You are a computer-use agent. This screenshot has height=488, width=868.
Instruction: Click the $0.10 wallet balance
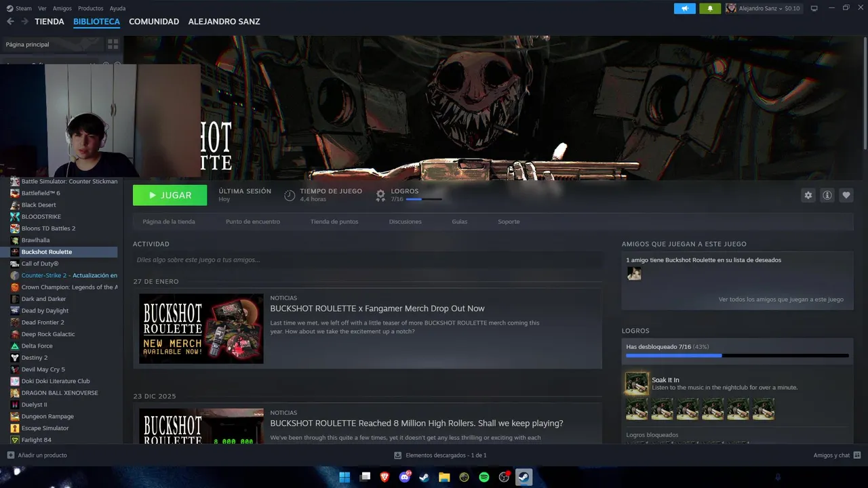(792, 8)
